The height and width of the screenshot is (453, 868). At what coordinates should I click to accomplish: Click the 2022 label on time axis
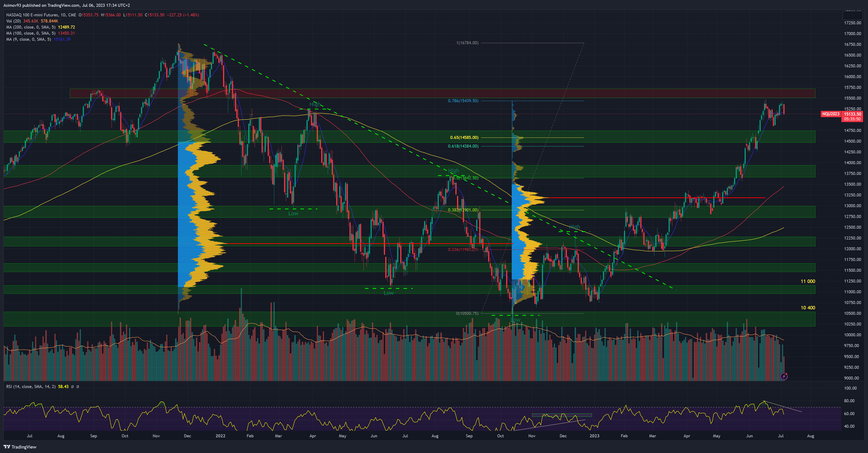[220, 436]
